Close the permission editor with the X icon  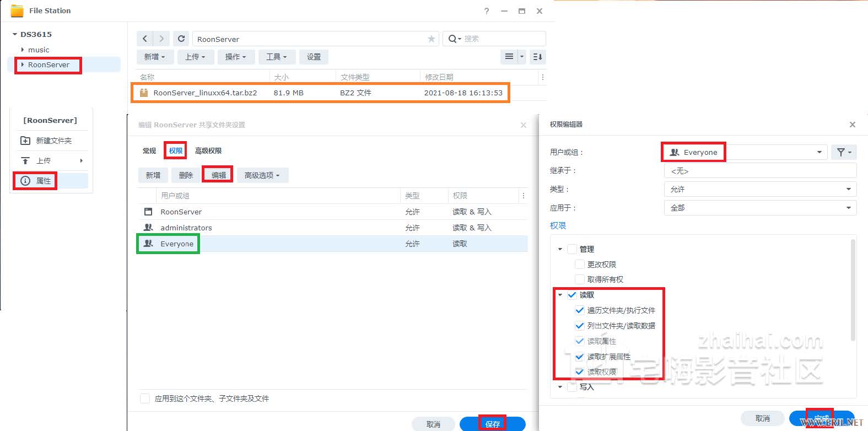click(852, 125)
